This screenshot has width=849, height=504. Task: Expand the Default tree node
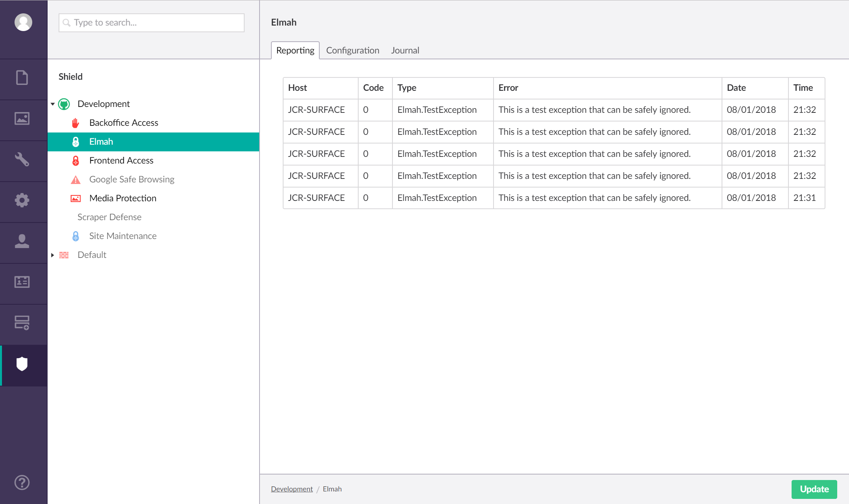coord(53,255)
